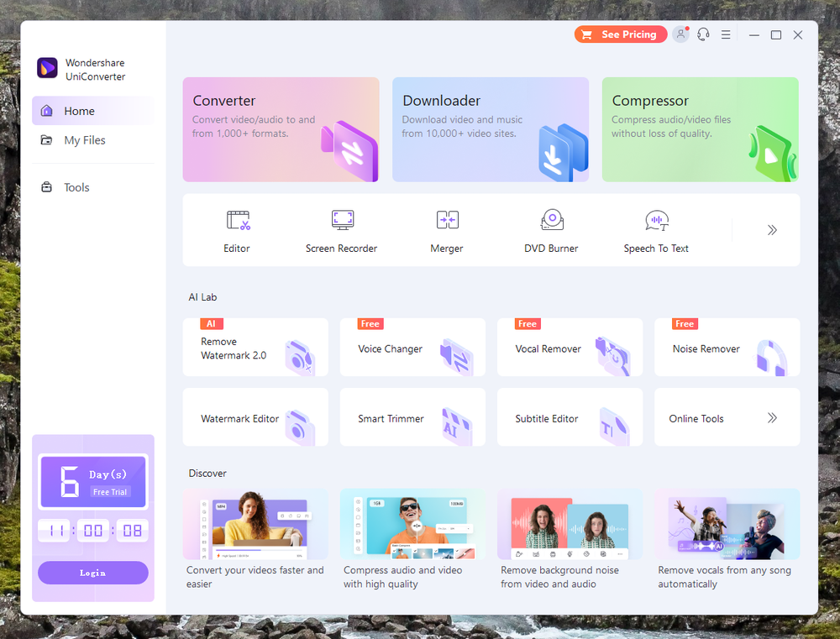Launch the Screen Recorder icon
This screenshot has width=840, height=639.
click(x=343, y=220)
